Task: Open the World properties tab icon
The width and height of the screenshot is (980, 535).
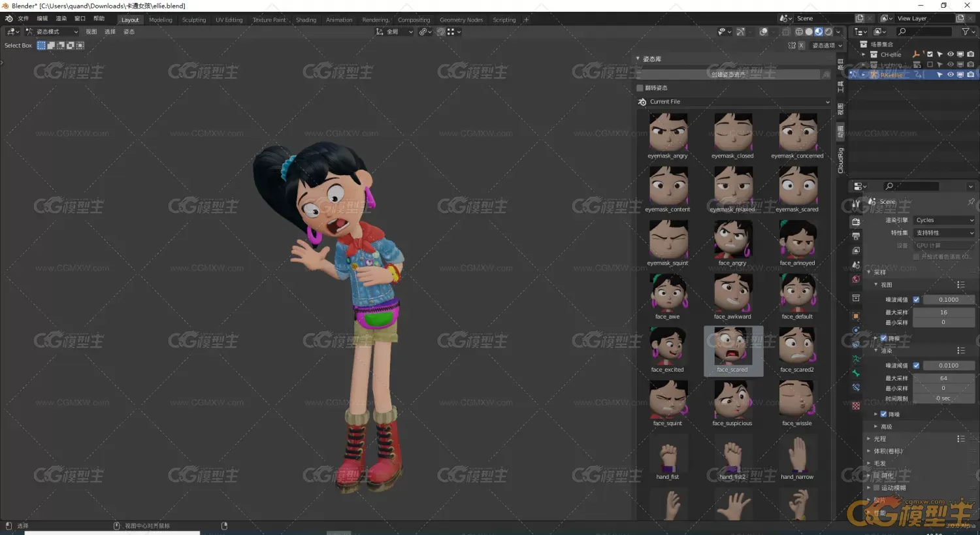Action: click(x=856, y=279)
